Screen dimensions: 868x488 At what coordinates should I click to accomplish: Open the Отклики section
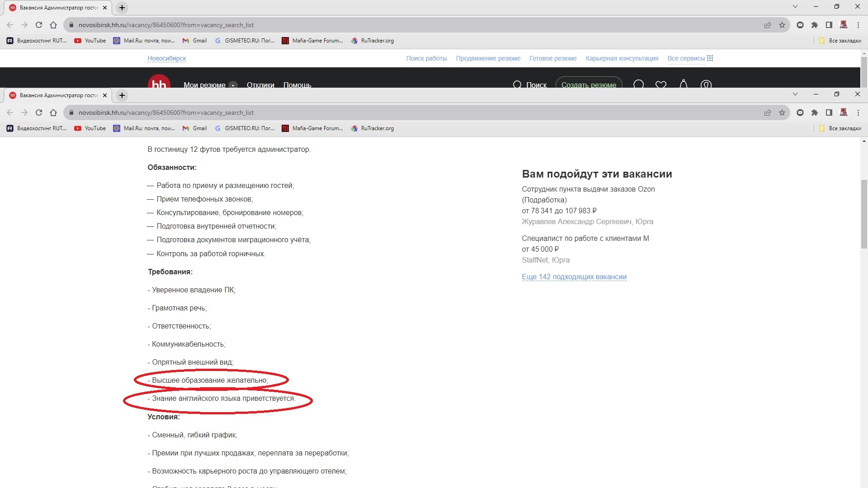click(260, 85)
